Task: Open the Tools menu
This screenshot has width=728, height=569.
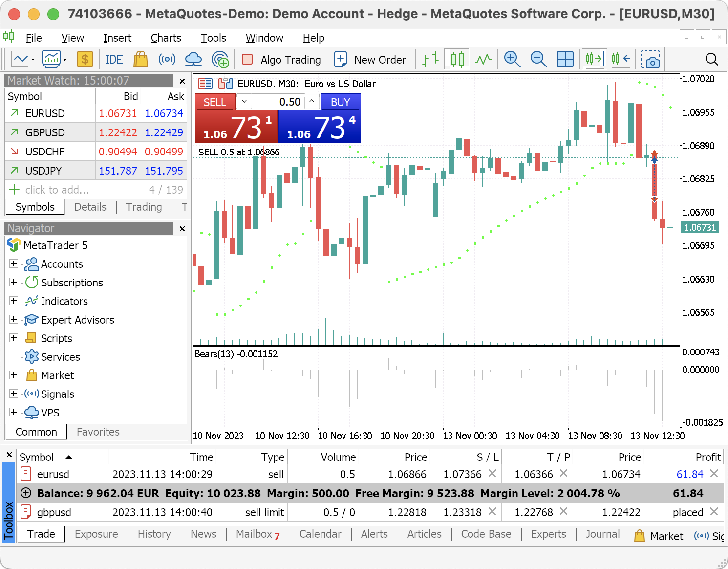Action: coord(213,38)
